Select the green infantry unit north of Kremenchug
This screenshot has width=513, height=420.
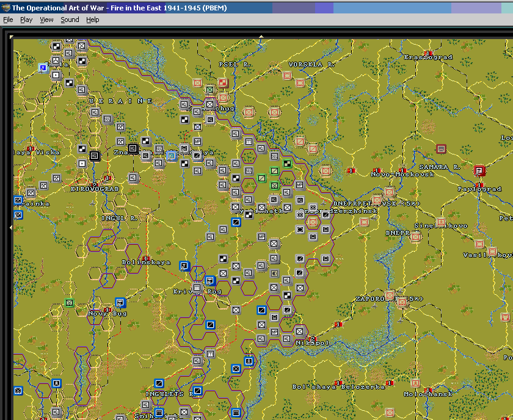210,90
